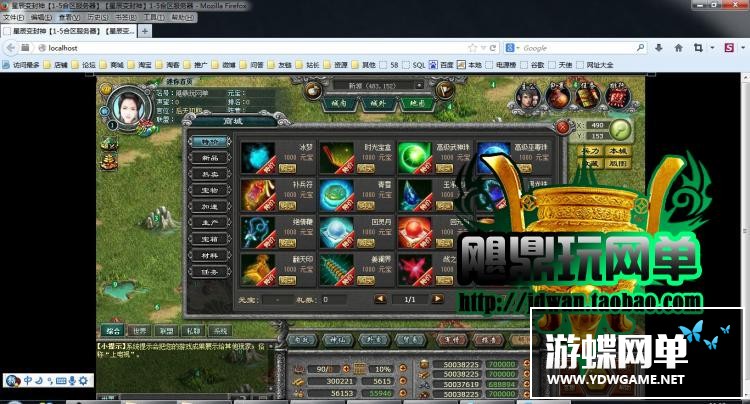This screenshot has width=750, height=404.
Task: Open the red seal icon at top right
Action: click(x=618, y=96)
